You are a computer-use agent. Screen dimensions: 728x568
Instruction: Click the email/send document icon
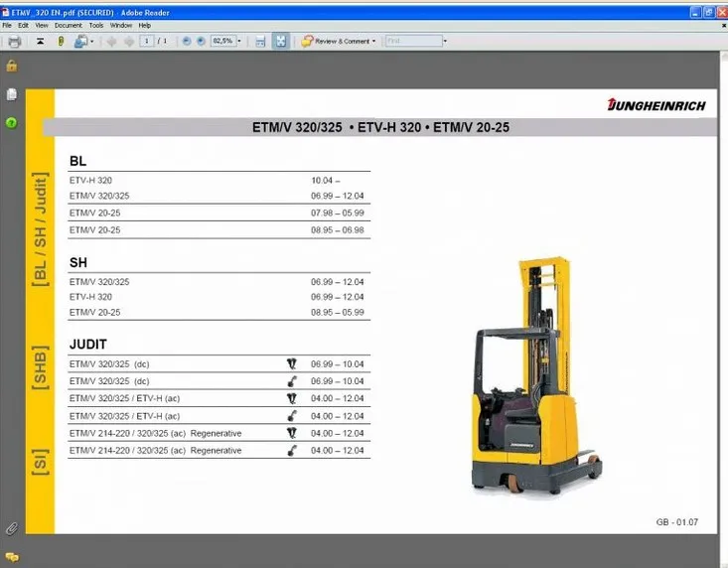(x=80, y=42)
